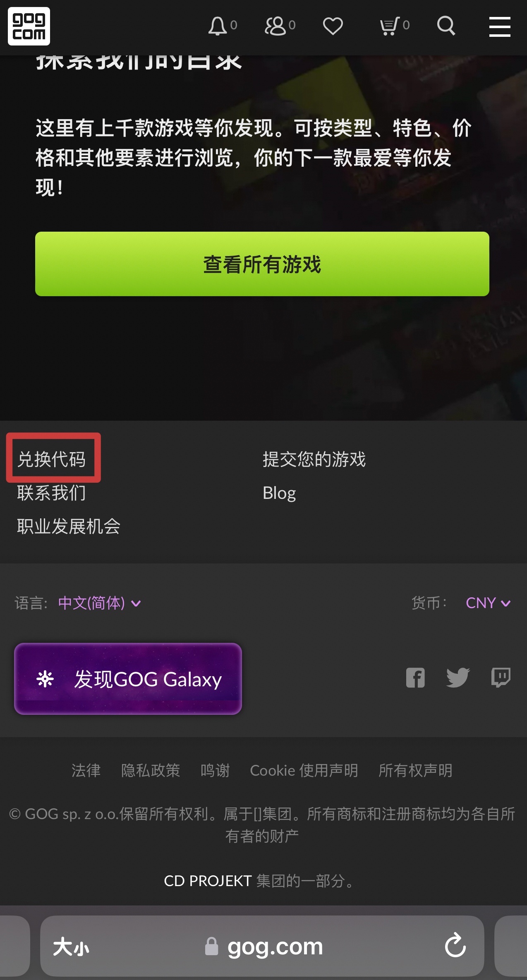
Task: Open the wishlist heart icon
Action: pyautogui.click(x=333, y=26)
